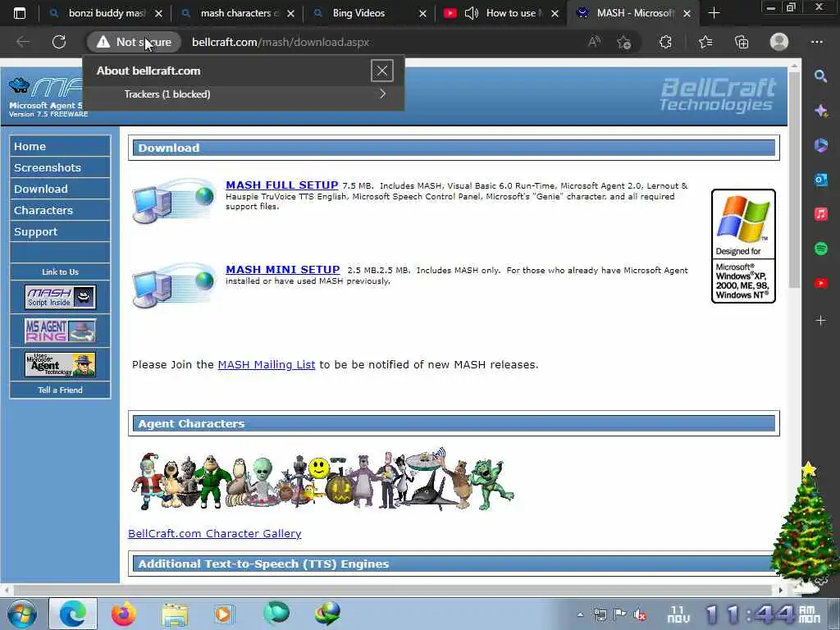
Task: Open the sidebar YouTube icon
Action: pyautogui.click(x=820, y=283)
